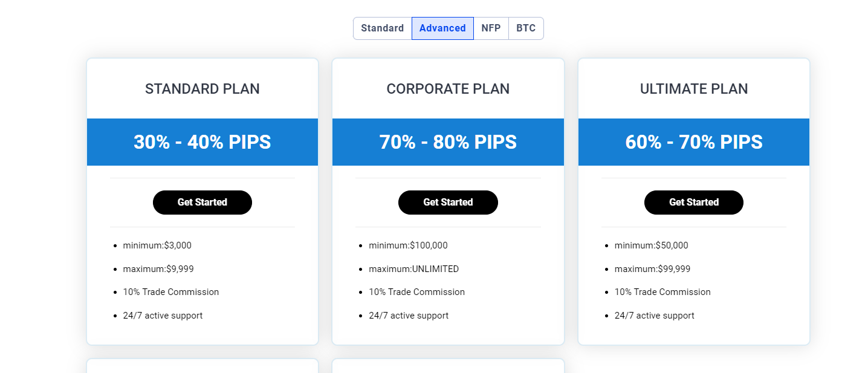Click the 60% - 70% PIPS banner
This screenshot has width=868, height=373.
click(x=693, y=142)
